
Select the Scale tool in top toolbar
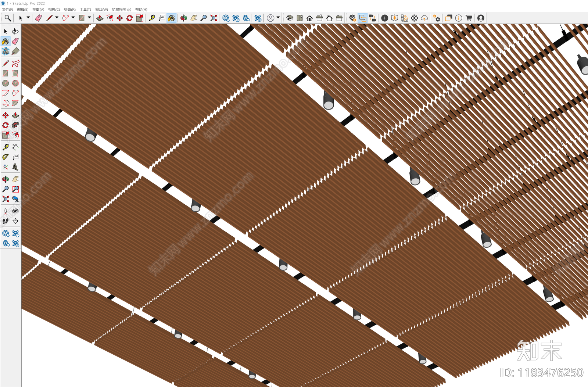coord(139,18)
